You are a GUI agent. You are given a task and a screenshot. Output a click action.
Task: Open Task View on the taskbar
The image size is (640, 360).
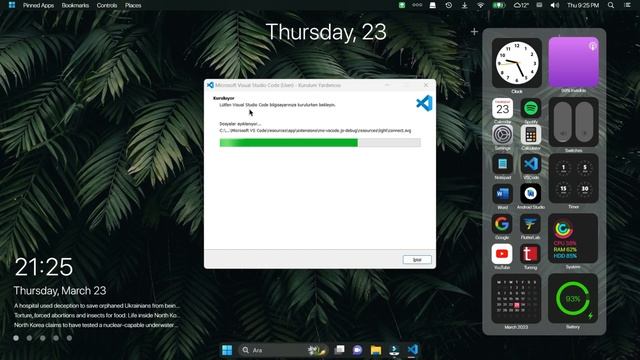[339, 350]
